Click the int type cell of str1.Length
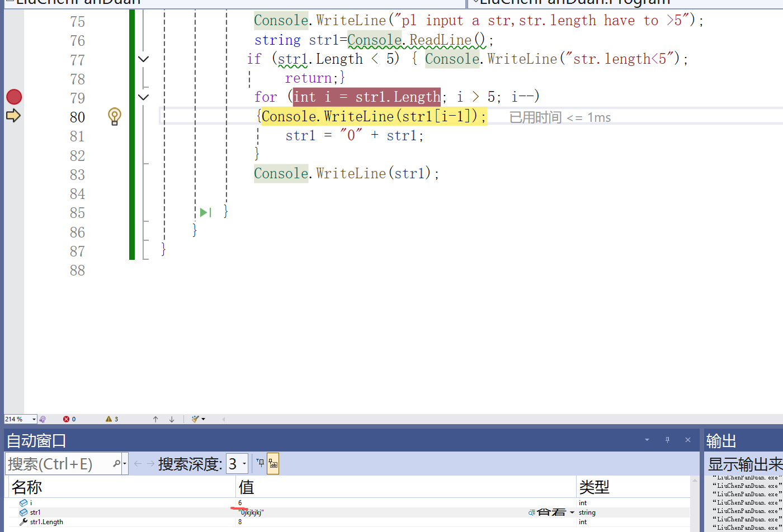 click(633, 522)
